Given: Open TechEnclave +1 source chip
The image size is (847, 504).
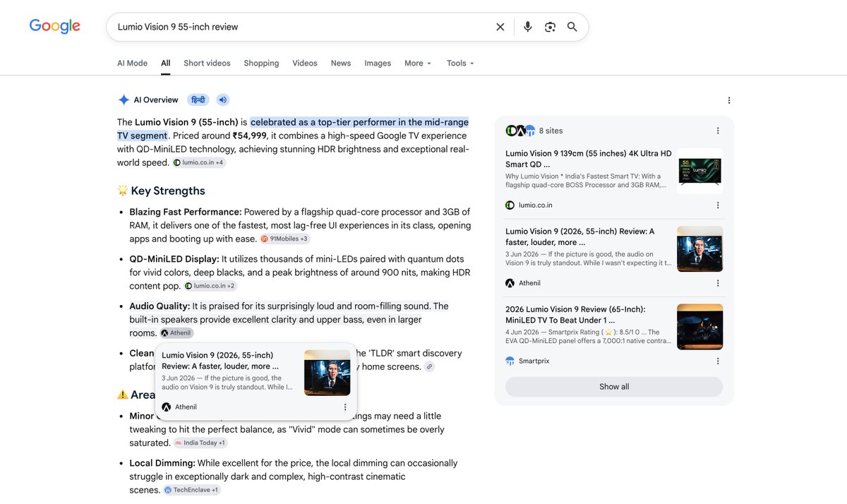Looking at the screenshot, I should [x=191, y=490].
